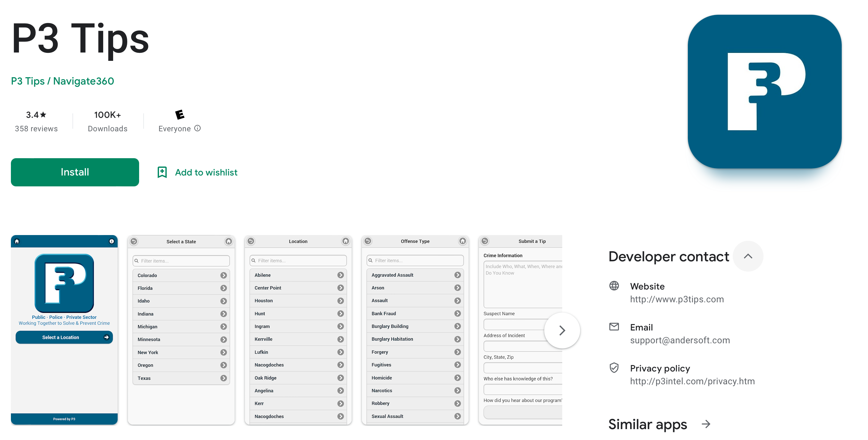Click the Similar apps heading

[647, 424]
